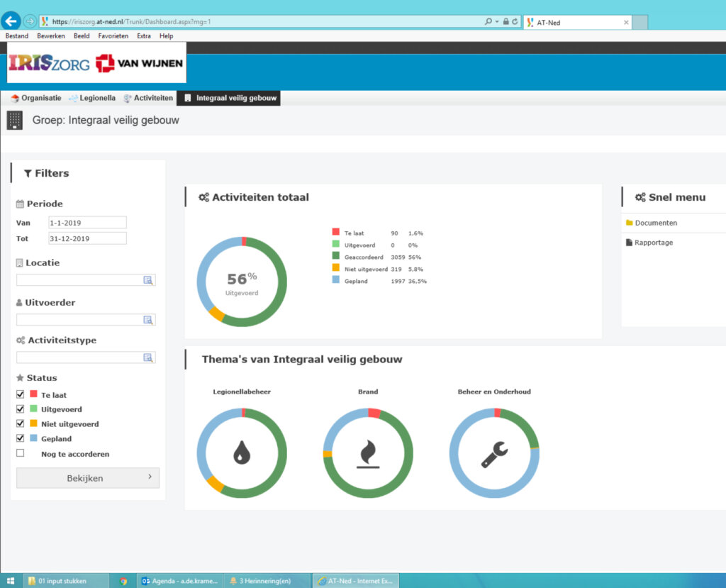Screen dimensions: 726x588
Task: Open the Documenten link in Snel menu
Action: pyautogui.click(x=656, y=223)
